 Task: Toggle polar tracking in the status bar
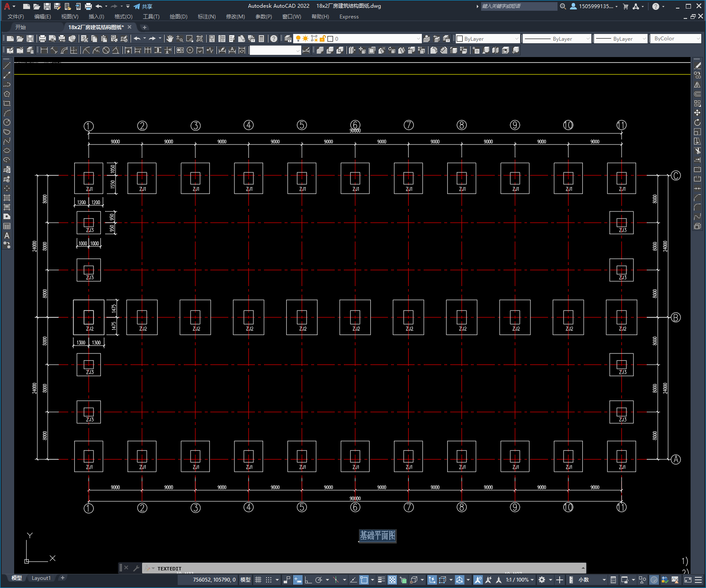click(319, 580)
